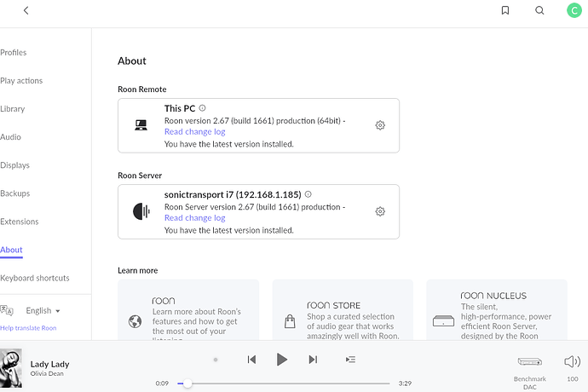Open settings gear for sonictransport i7
Viewport: 588px width, 392px height.
point(380,211)
